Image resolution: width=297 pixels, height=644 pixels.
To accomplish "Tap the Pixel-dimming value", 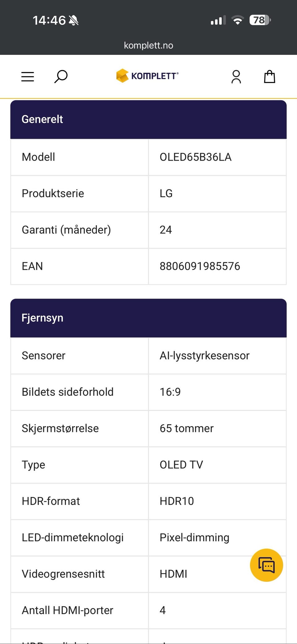I will (x=194, y=538).
